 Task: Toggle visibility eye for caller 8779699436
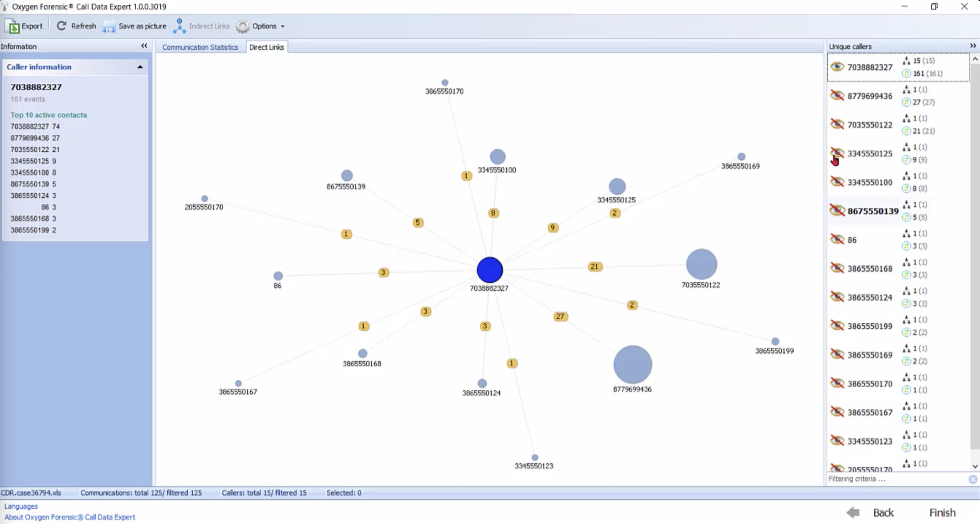pyautogui.click(x=837, y=95)
